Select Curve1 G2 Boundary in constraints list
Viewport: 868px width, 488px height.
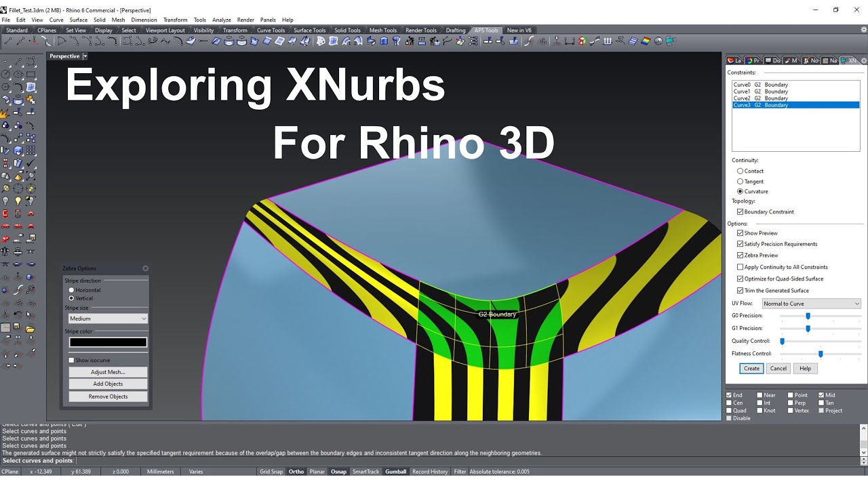click(x=795, y=91)
